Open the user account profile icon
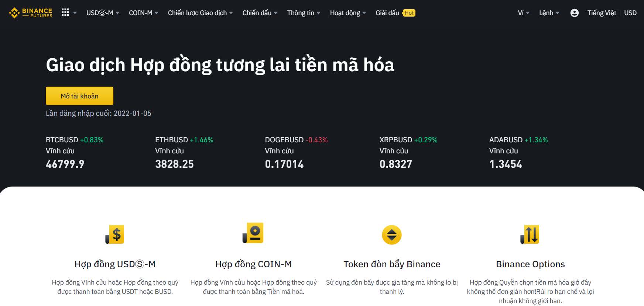Screen dimensions: 644x306 coord(574,13)
